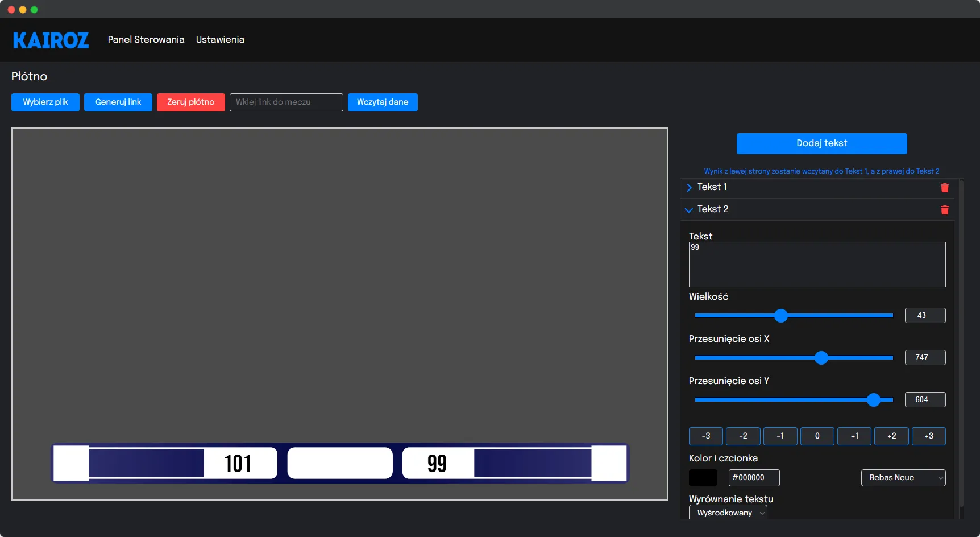Focus the match link input field
Screen dimensions: 980x537
[286, 102]
